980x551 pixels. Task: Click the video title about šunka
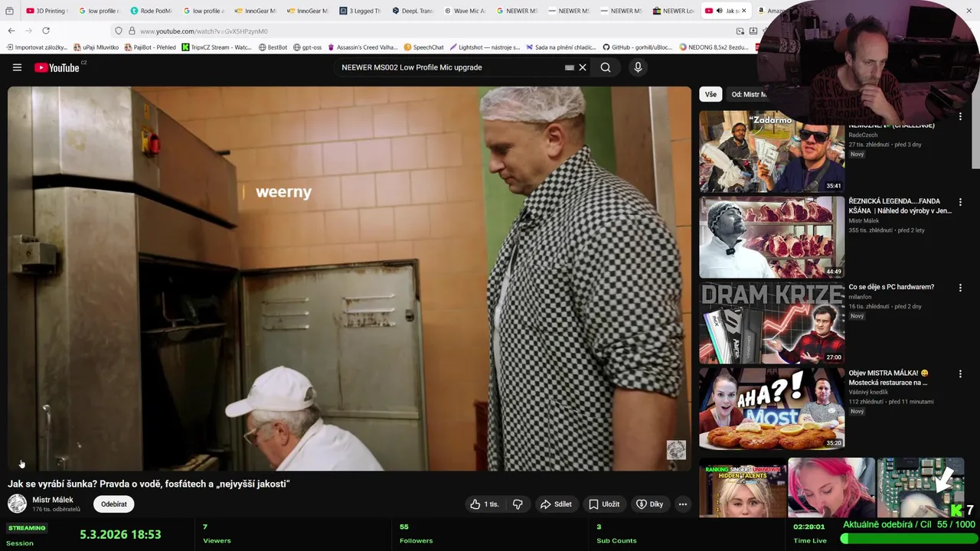pos(149,484)
